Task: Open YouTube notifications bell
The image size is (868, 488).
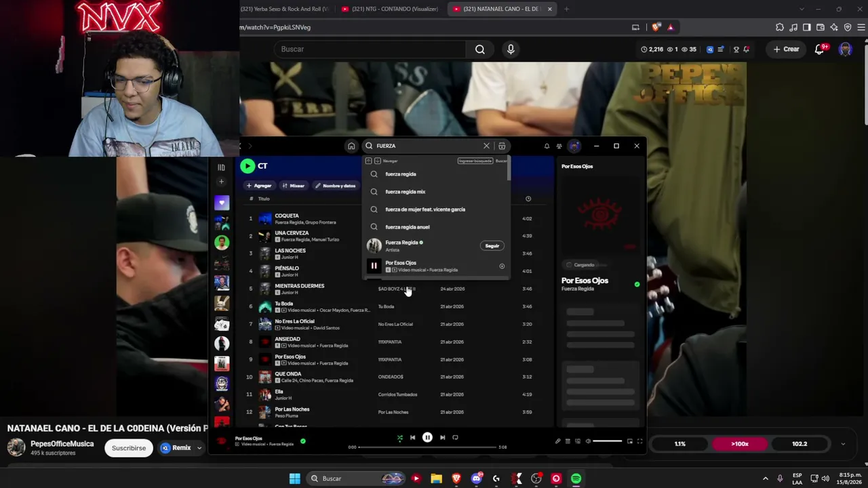Action: tap(820, 49)
